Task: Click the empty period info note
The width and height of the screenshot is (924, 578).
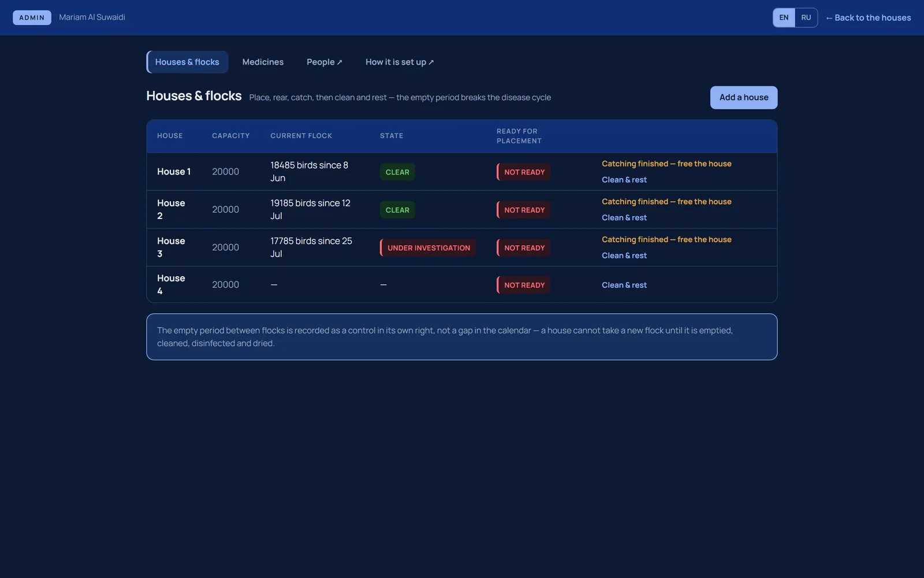Action: coord(462,337)
